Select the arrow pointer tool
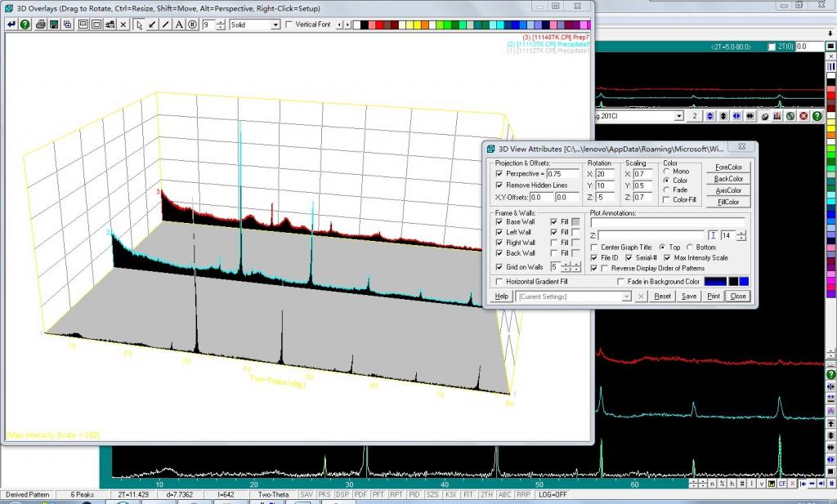This screenshot has width=837, height=504. pyautogui.click(x=139, y=25)
